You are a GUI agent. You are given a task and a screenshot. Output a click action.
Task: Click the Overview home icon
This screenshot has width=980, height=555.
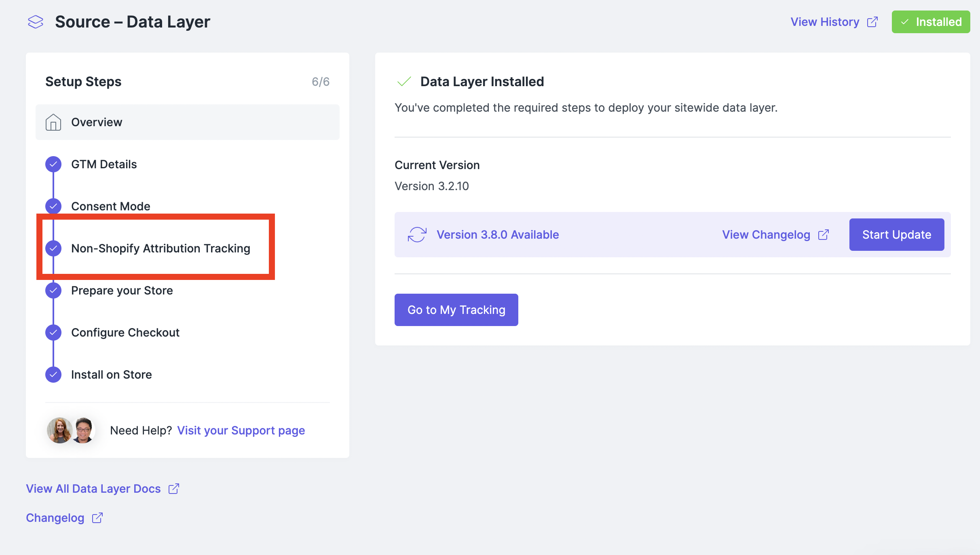point(53,122)
